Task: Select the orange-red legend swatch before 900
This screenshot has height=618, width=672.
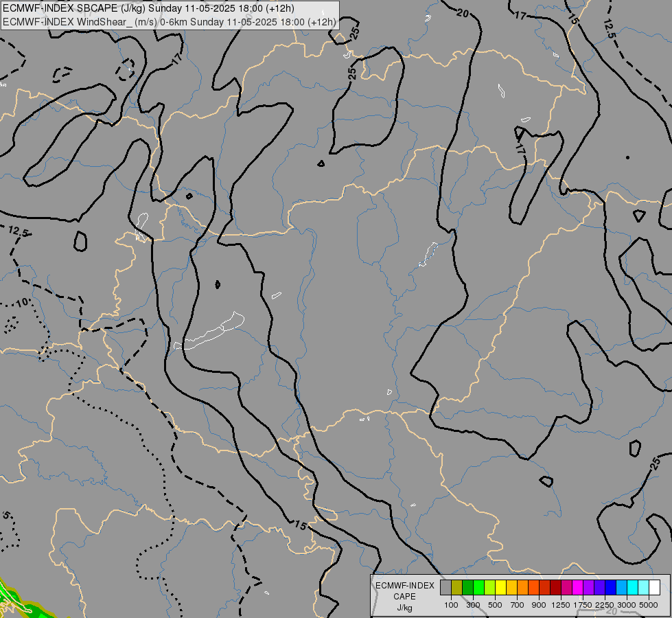Action: (533, 588)
